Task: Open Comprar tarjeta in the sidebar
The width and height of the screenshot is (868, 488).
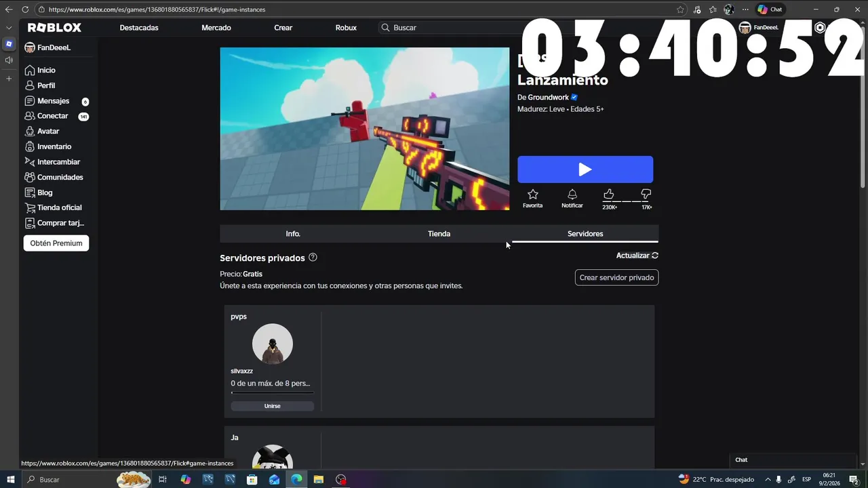Action: [x=54, y=223]
